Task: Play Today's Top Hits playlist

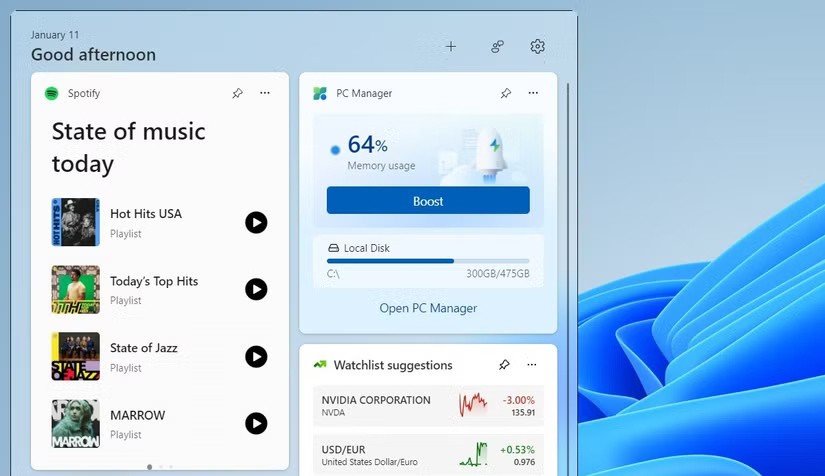Action: click(256, 289)
